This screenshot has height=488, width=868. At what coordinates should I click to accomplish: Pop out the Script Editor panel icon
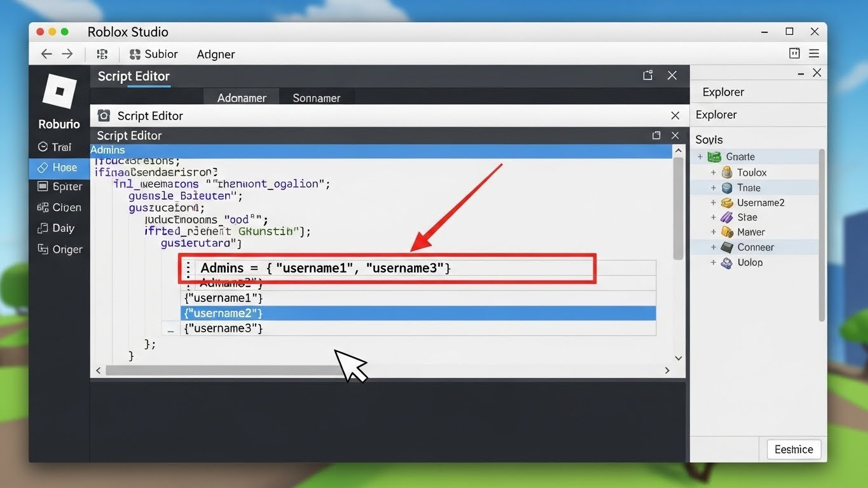(648, 76)
